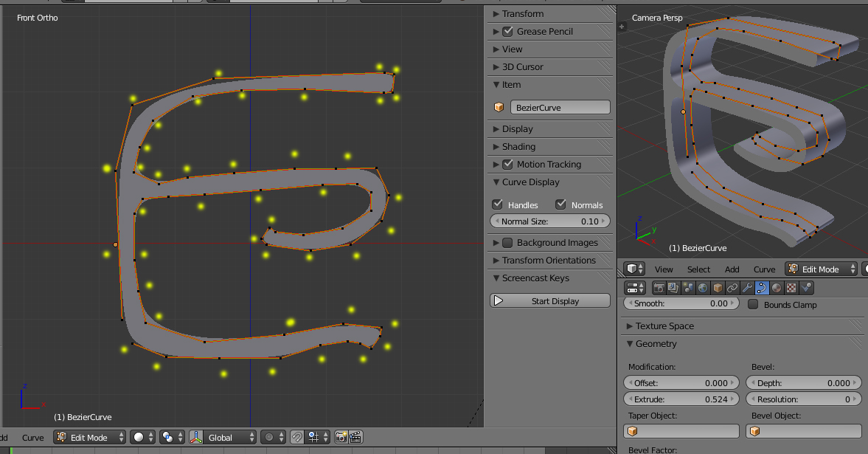The image size is (868, 454).
Task: Click the Extrude value field
Action: point(681,399)
